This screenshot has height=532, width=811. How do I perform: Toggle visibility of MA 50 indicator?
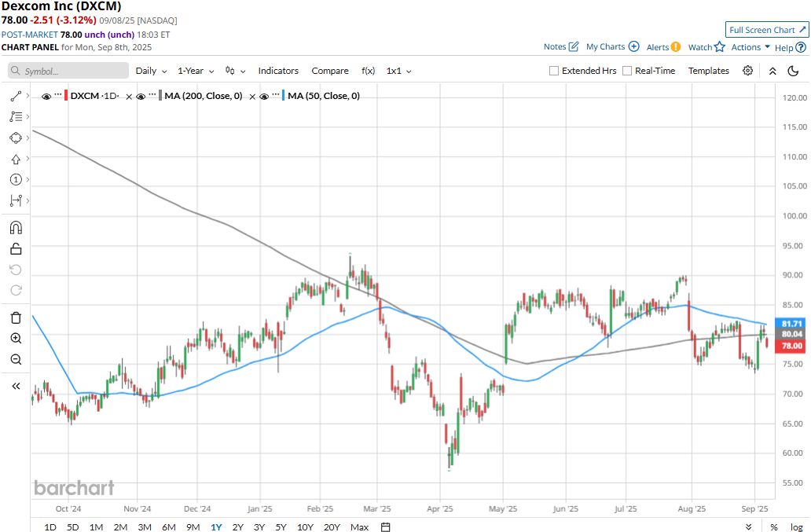pyautogui.click(x=264, y=97)
